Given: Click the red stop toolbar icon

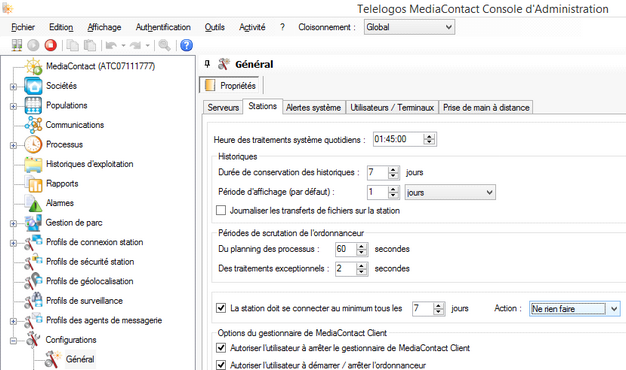Looking at the screenshot, I should click(51, 45).
